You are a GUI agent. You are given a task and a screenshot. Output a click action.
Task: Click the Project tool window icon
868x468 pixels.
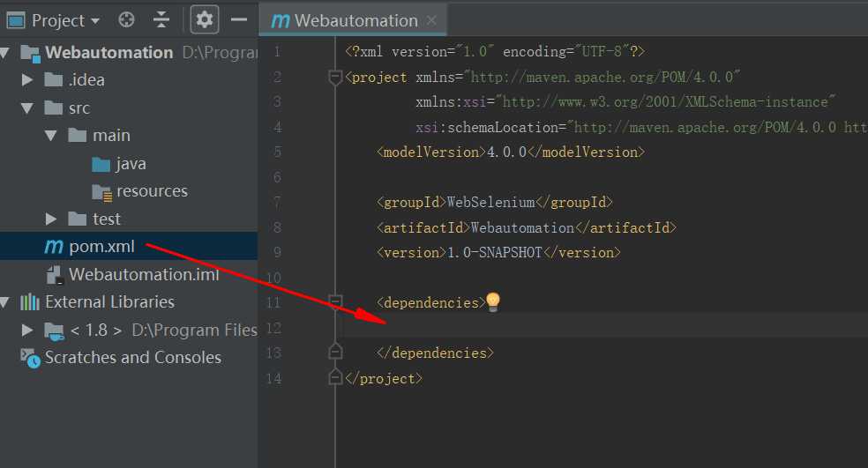point(16,21)
